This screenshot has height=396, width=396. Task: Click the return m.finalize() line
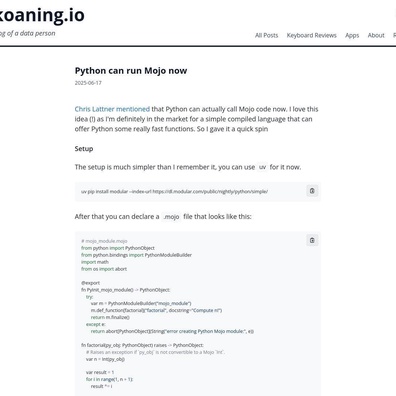110,317
